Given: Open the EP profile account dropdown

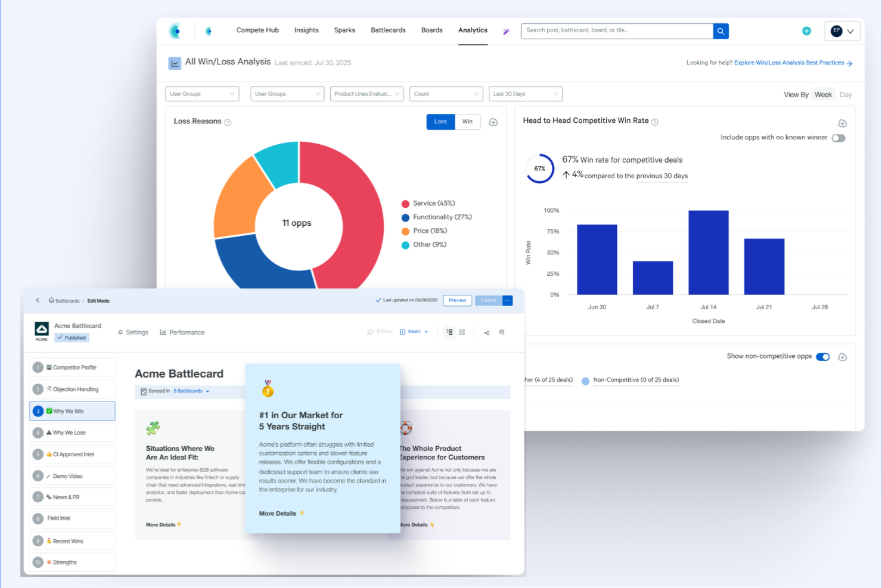Looking at the screenshot, I should [842, 30].
